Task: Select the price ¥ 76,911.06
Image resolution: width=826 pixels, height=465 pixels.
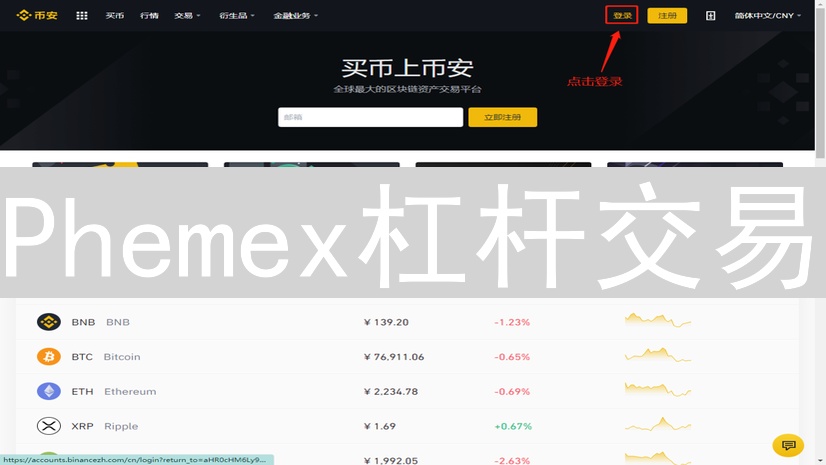Action: (x=394, y=357)
